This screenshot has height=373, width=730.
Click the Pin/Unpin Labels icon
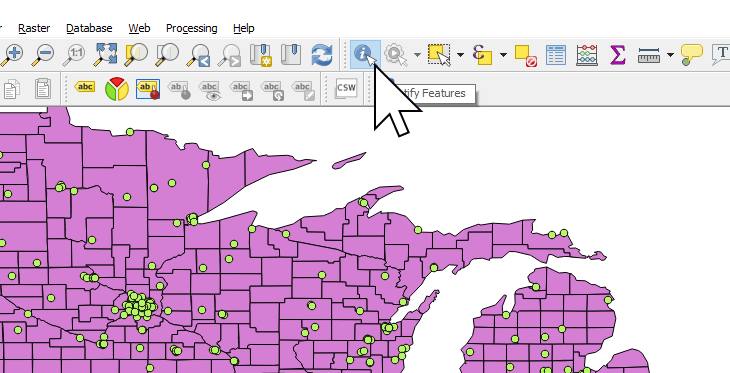point(179,89)
